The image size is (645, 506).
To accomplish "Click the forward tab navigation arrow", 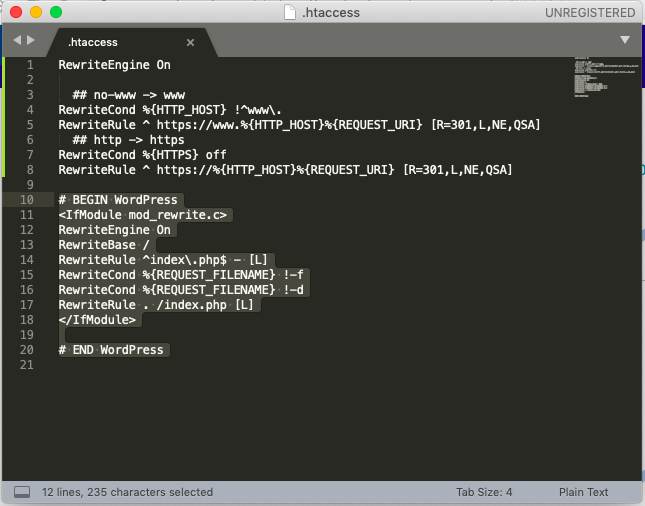I will click(x=31, y=40).
